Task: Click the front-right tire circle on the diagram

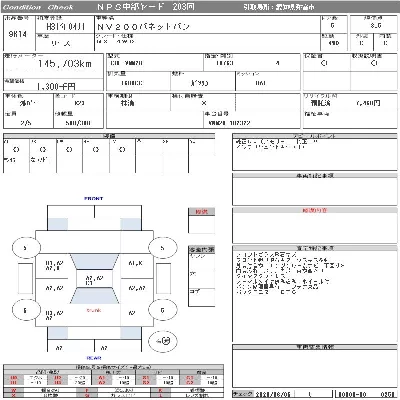Action: click(x=162, y=248)
